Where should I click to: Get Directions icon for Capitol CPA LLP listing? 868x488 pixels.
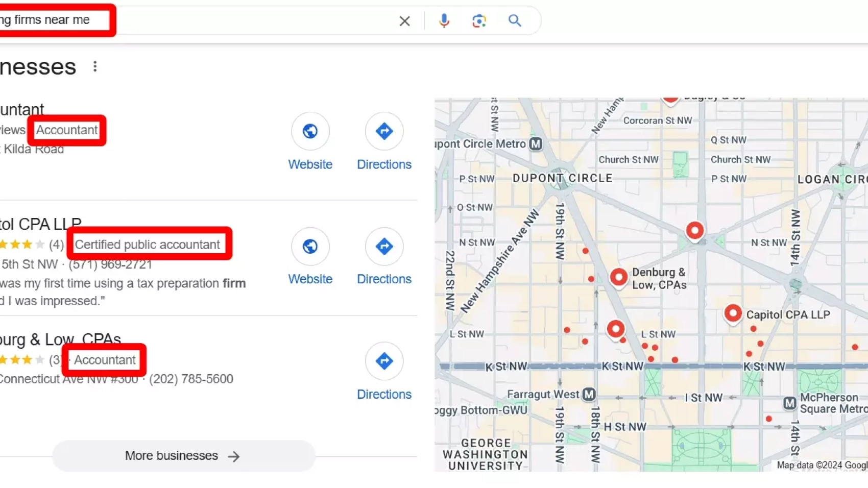pos(384,247)
